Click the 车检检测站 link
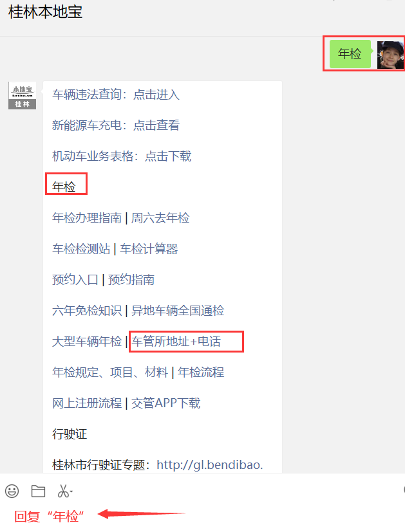405x532 pixels. pos(80,249)
